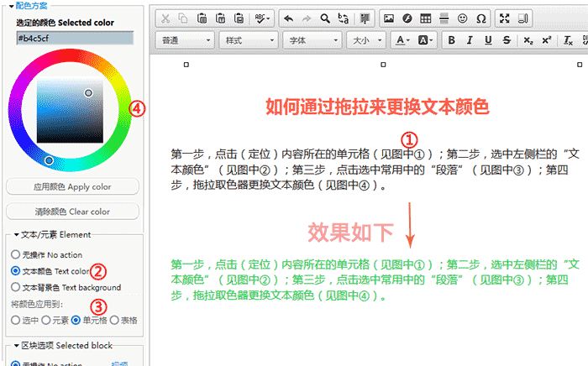Click the 将颜色应用到 label
Screen dimensions: 588x366
[x=37, y=304]
